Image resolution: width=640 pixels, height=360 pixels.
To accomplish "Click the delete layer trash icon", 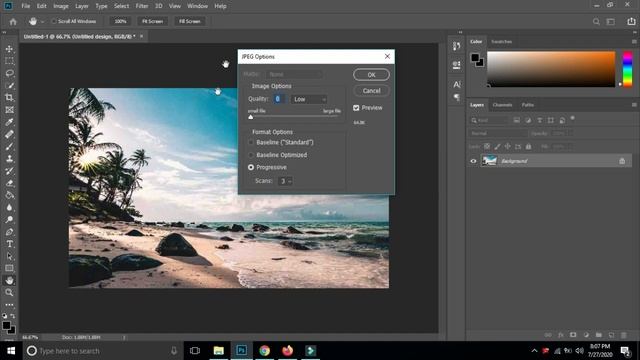I will point(624,335).
